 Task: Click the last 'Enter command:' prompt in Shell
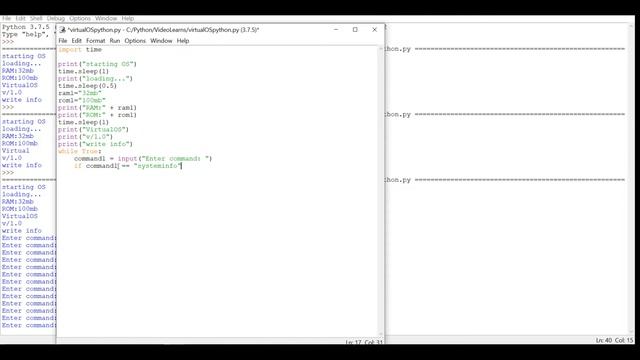(x=29, y=325)
